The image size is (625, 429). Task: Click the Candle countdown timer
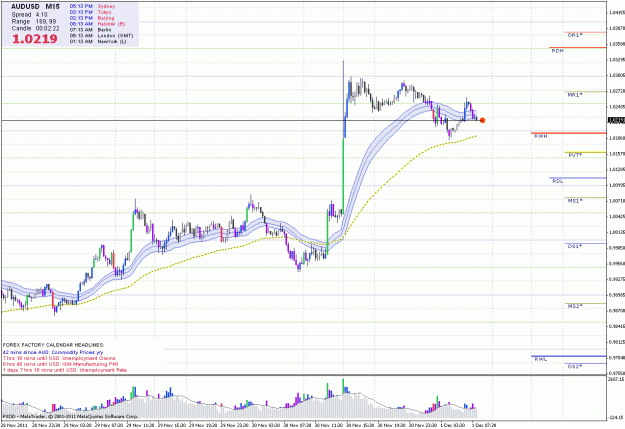35,29
